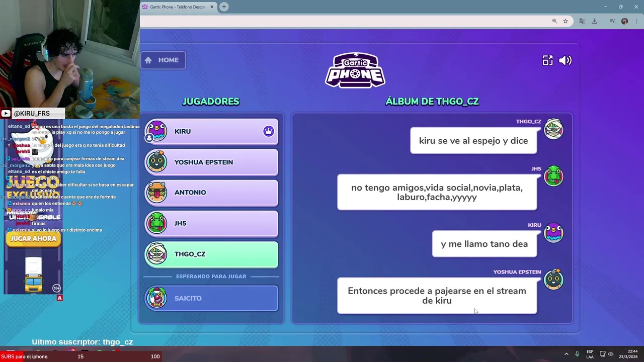
Task: Select player JH5 in the players list
Action: (x=211, y=223)
